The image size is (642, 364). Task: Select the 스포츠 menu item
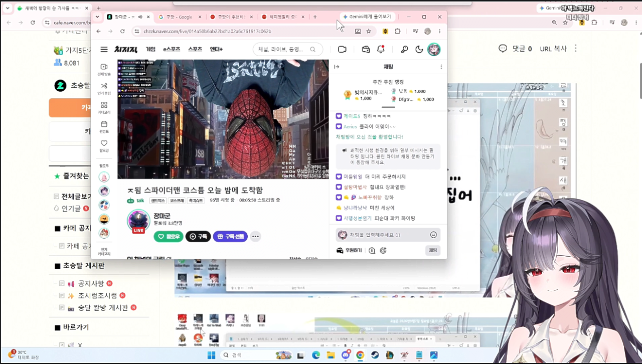pyautogui.click(x=195, y=49)
